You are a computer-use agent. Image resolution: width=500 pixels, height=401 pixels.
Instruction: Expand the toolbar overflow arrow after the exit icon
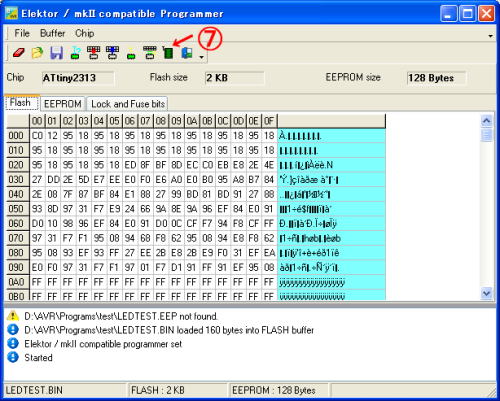pyautogui.click(x=201, y=57)
